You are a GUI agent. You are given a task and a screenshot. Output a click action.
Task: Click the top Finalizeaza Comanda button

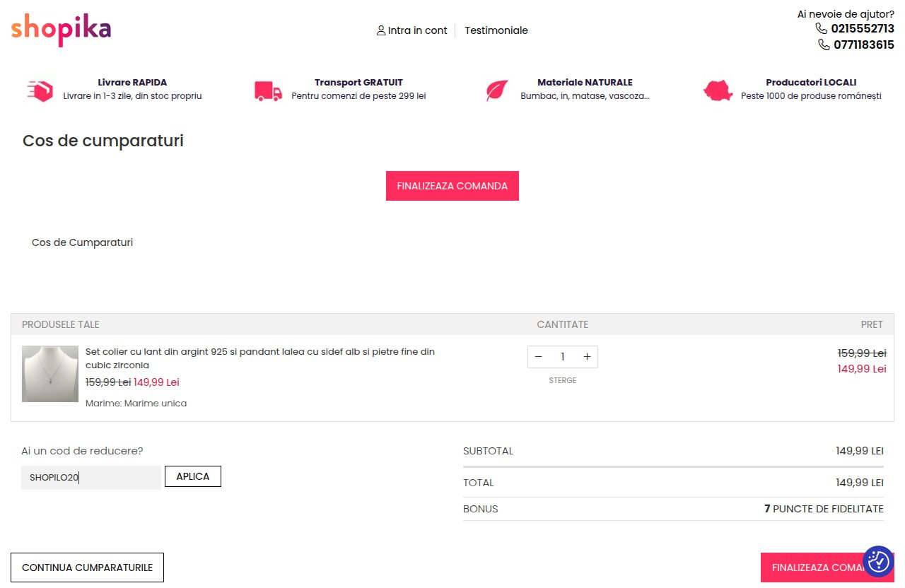[x=452, y=186]
